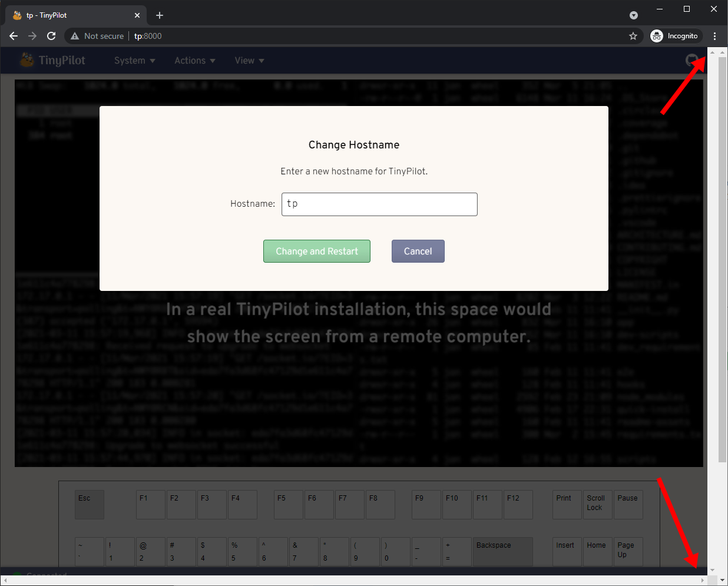Click the F4 key

[243, 505]
